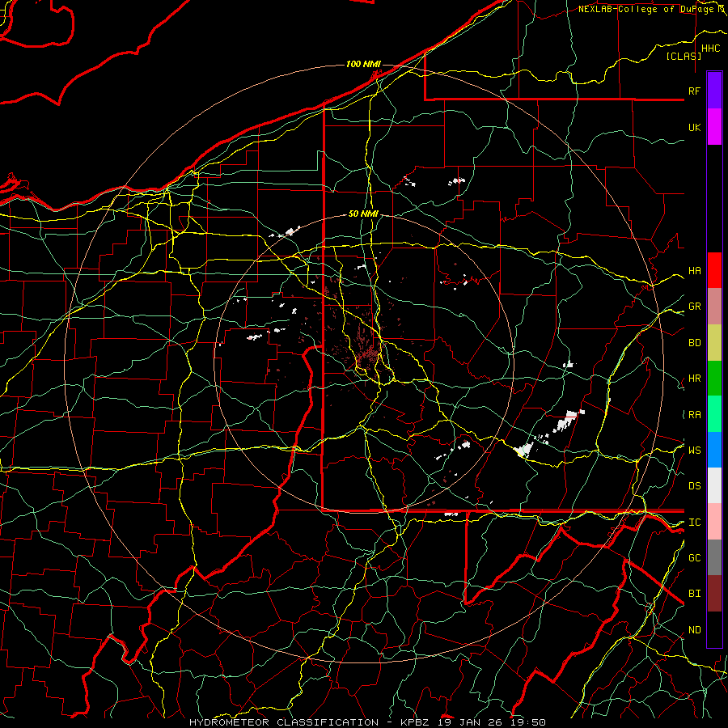Click the purple RF color swatch in legend

click(714, 90)
